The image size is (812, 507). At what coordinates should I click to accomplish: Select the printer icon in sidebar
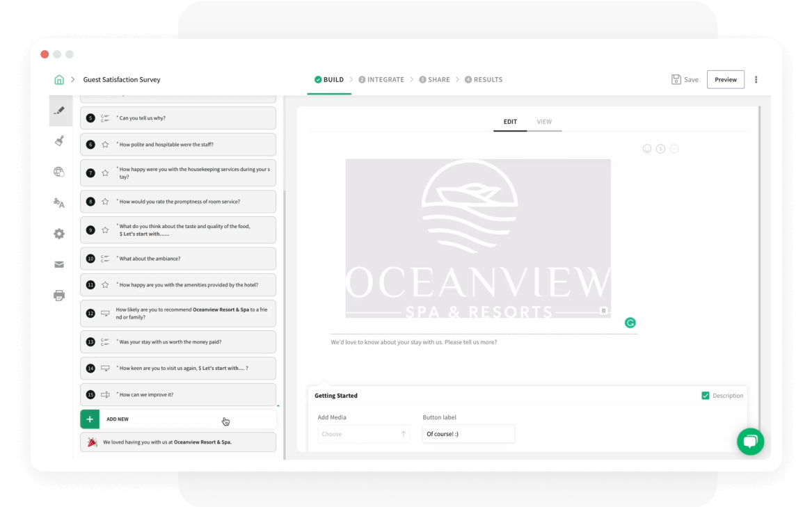pyautogui.click(x=60, y=295)
